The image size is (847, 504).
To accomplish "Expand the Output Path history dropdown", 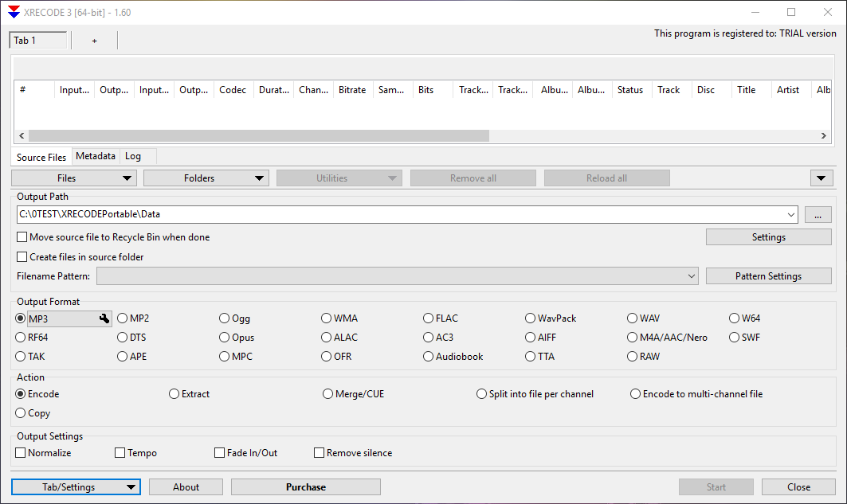I will (x=790, y=214).
